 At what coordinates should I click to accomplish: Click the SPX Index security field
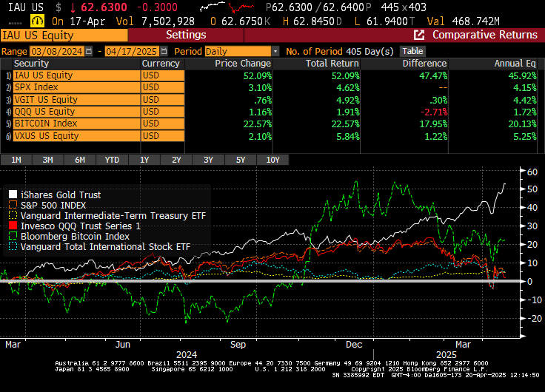click(x=76, y=87)
